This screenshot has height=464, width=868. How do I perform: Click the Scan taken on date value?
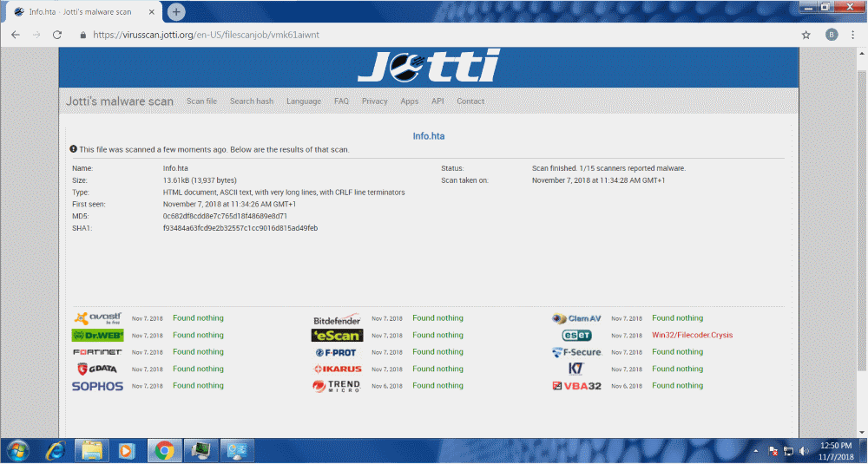pos(598,180)
